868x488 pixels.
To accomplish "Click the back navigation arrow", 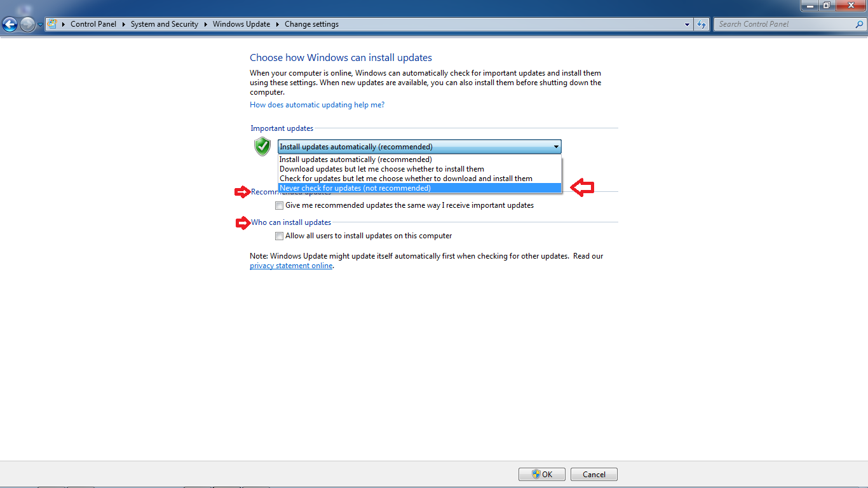I will click(x=9, y=24).
